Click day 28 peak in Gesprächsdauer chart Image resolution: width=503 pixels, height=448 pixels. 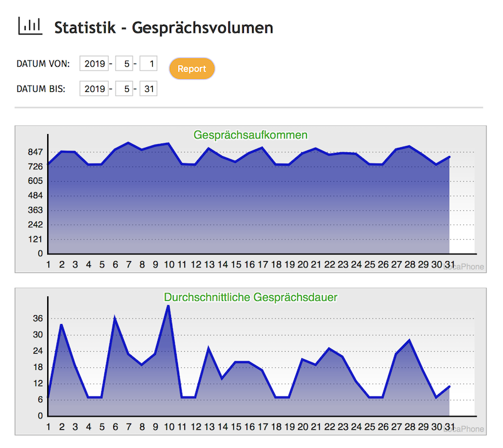(409, 340)
